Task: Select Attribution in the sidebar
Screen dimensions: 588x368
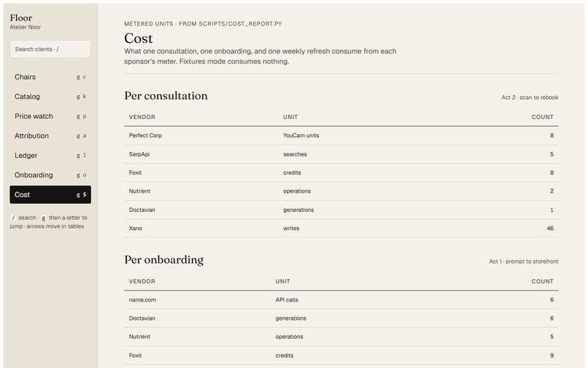Action: 50,136
